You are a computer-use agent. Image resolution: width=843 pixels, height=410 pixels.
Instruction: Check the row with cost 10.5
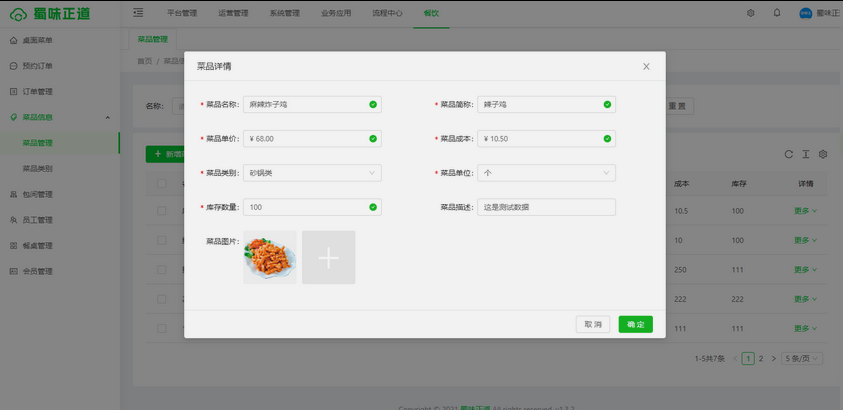coord(162,211)
